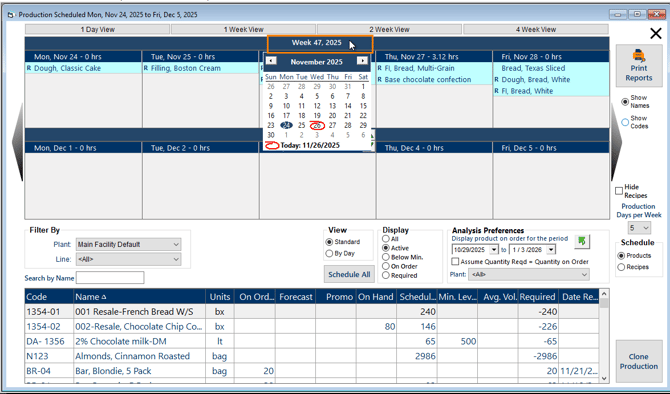
Task: Switch to 4 Week View
Action: [536, 29]
